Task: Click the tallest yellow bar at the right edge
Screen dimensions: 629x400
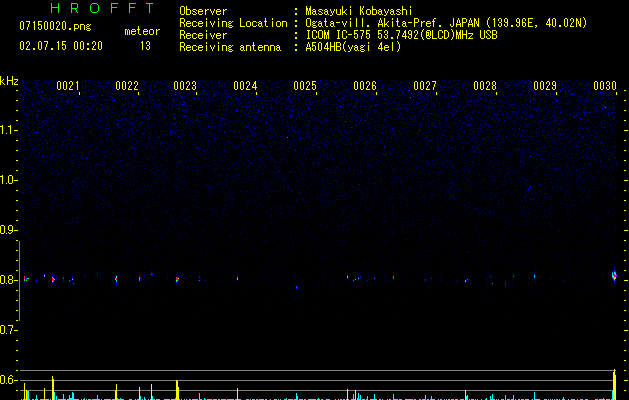Action: [x=614, y=384]
